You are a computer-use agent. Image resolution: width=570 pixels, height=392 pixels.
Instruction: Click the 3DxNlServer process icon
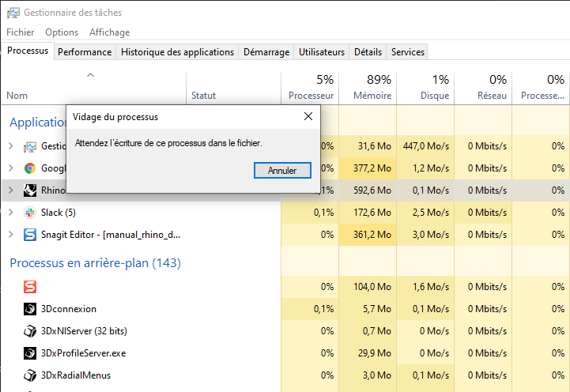pyautogui.click(x=30, y=331)
